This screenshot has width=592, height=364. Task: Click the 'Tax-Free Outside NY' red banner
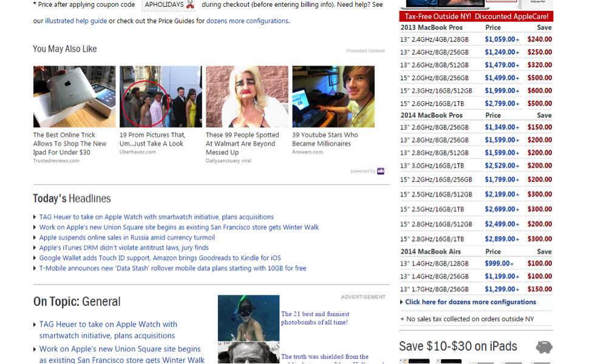[x=476, y=16]
